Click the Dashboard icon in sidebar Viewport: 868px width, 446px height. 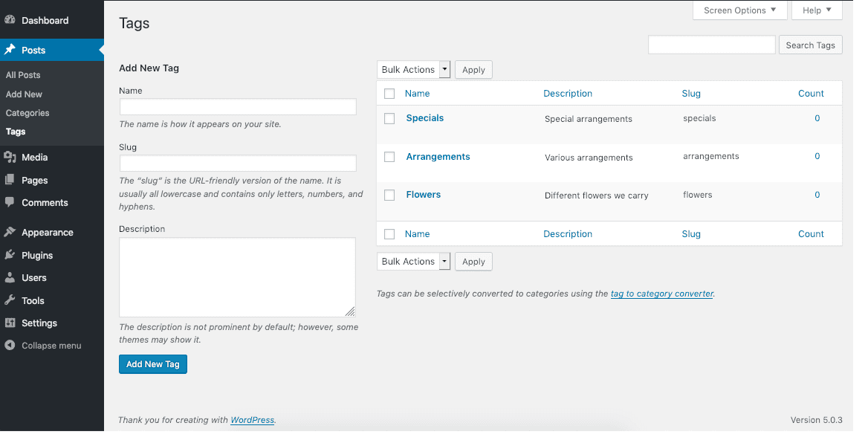tap(10, 20)
